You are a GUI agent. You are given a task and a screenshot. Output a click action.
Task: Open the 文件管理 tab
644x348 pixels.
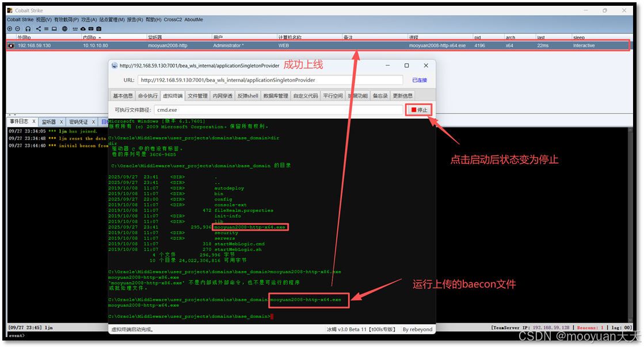point(197,96)
